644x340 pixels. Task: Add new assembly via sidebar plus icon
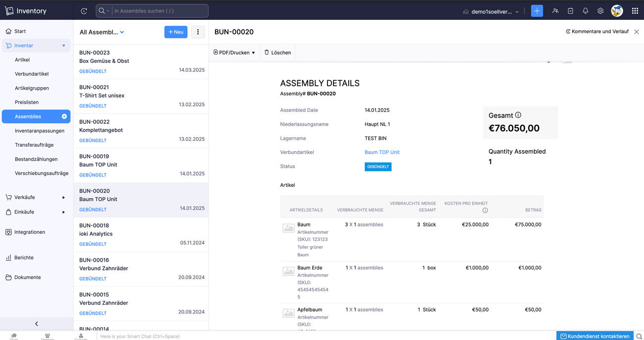pos(64,116)
